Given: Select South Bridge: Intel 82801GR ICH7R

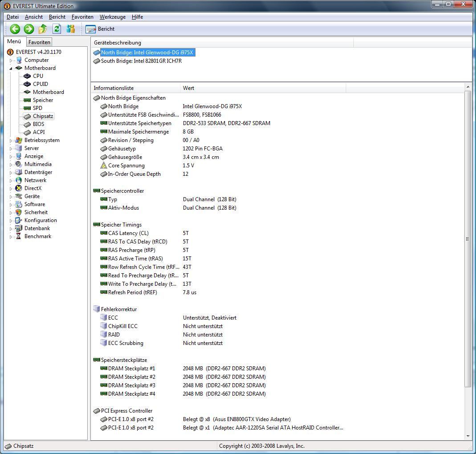Looking at the screenshot, I should [141, 61].
